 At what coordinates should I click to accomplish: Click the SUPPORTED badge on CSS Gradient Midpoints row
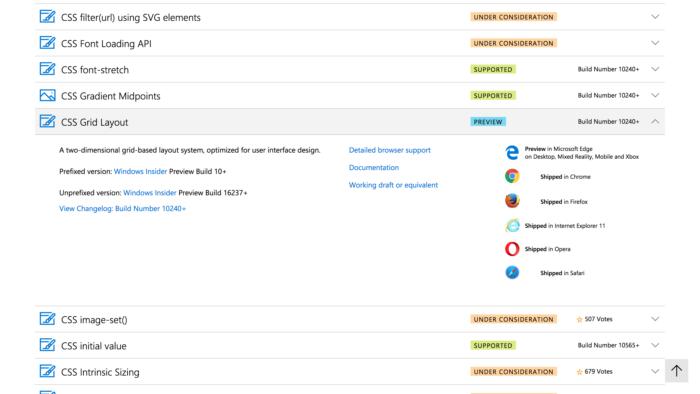tap(493, 95)
